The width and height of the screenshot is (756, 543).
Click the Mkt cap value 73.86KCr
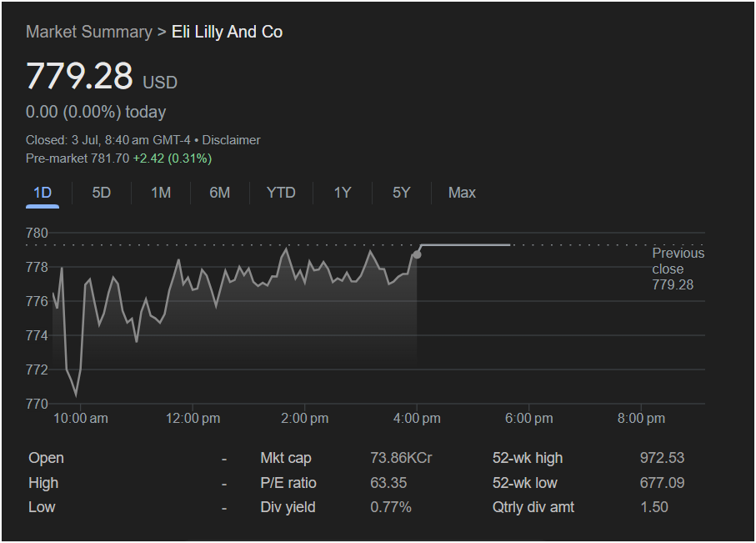pos(401,458)
